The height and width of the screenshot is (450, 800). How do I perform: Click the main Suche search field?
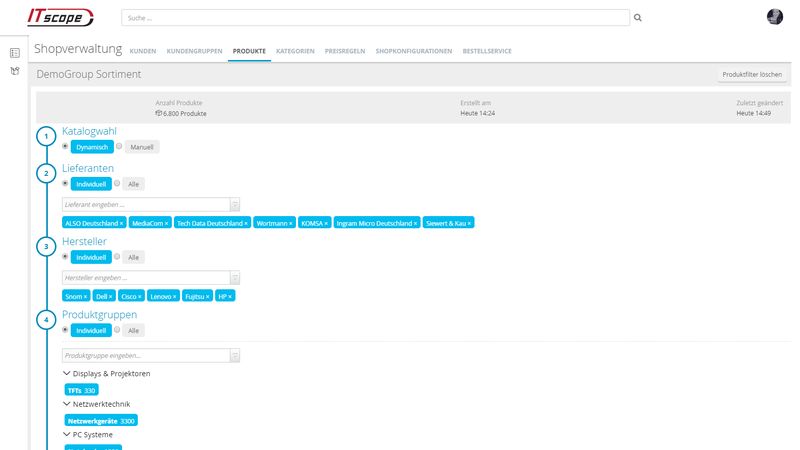[375, 18]
